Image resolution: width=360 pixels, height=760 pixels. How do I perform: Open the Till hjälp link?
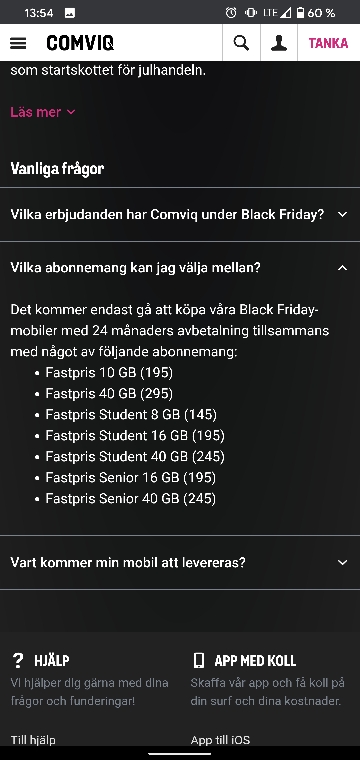pos(33,740)
